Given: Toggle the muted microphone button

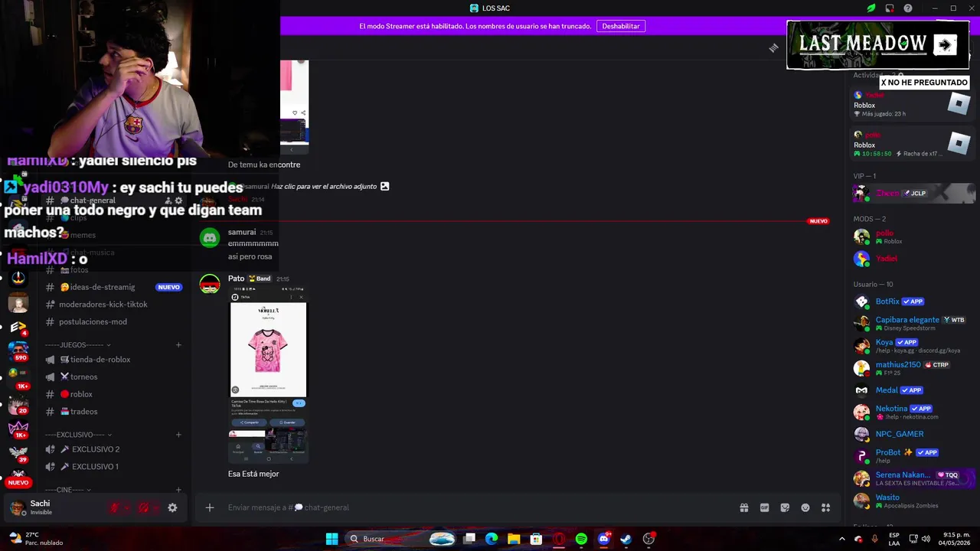Looking at the screenshot, I should (114, 507).
